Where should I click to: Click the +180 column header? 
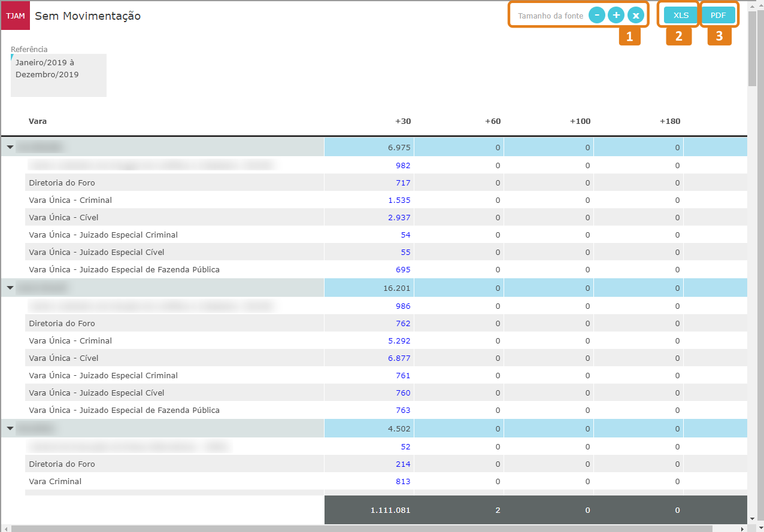[669, 121]
